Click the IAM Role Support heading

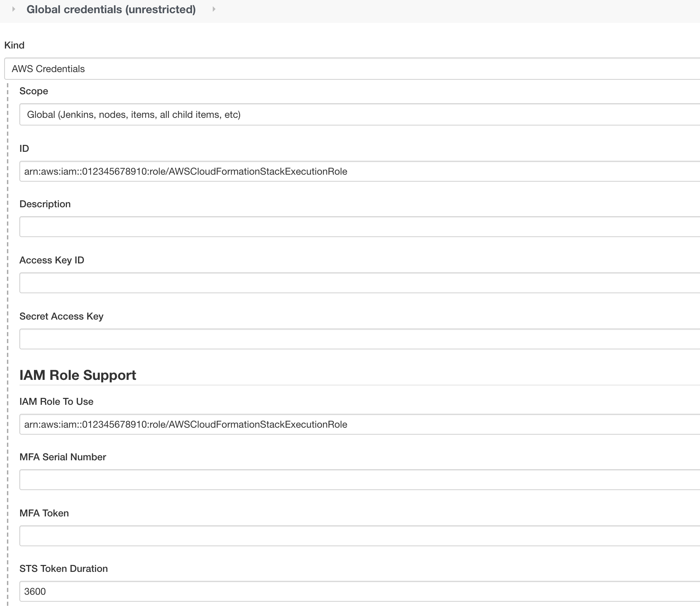coord(78,375)
